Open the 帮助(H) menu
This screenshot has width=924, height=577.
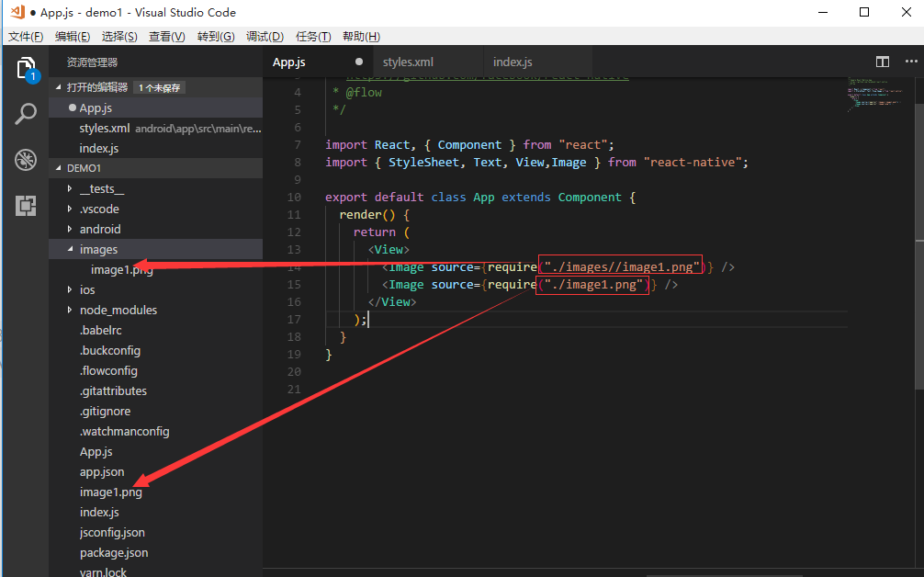pyautogui.click(x=361, y=37)
